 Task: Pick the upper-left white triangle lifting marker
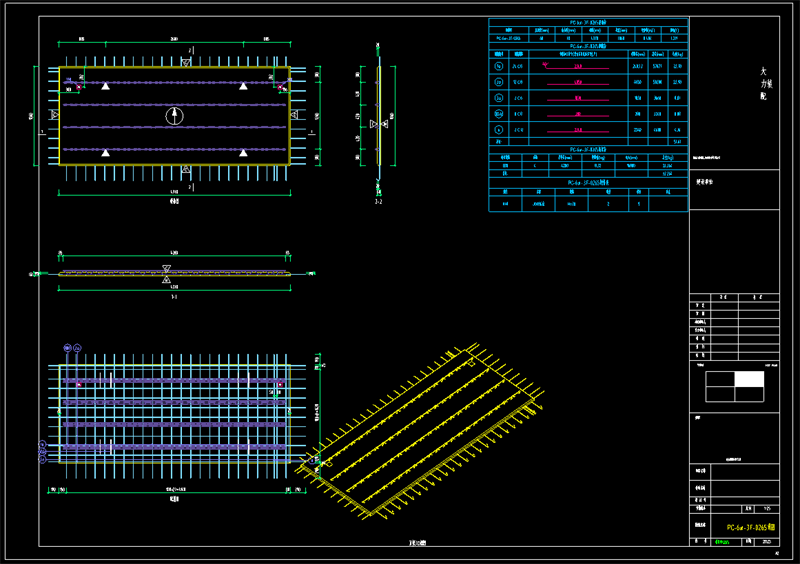click(x=106, y=86)
